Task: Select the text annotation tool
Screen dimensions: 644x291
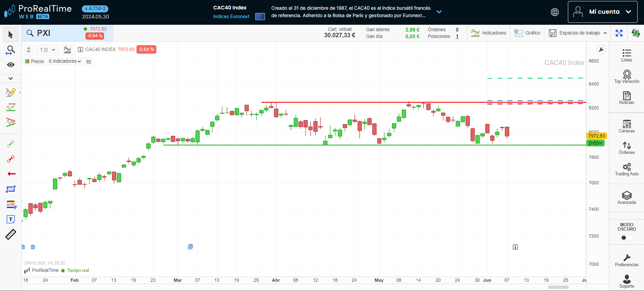Action: [x=11, y=219]
